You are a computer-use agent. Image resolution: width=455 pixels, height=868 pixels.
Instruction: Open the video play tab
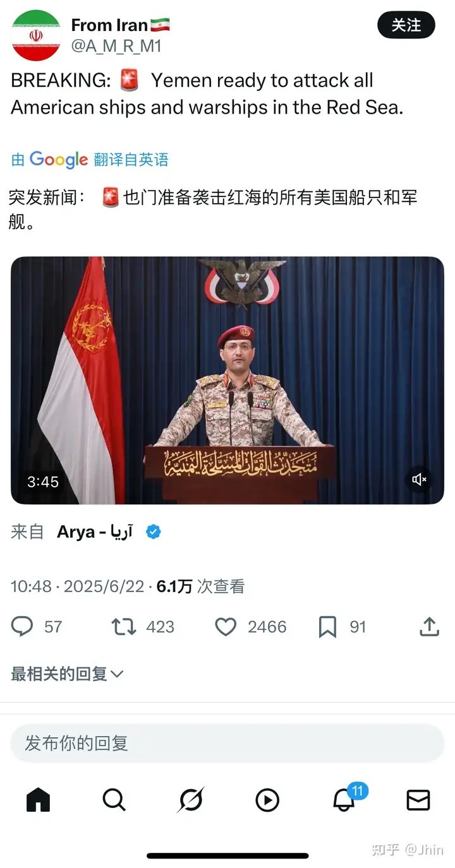[267, 800]
